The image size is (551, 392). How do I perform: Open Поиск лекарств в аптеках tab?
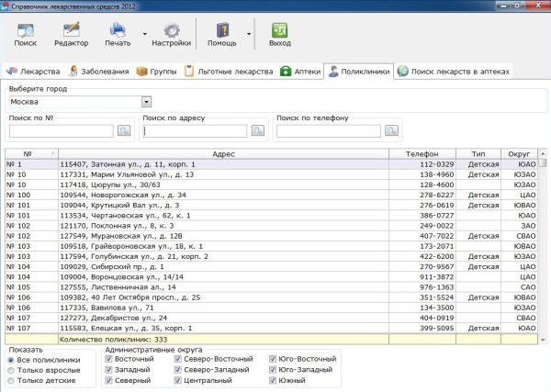(454, 72)
